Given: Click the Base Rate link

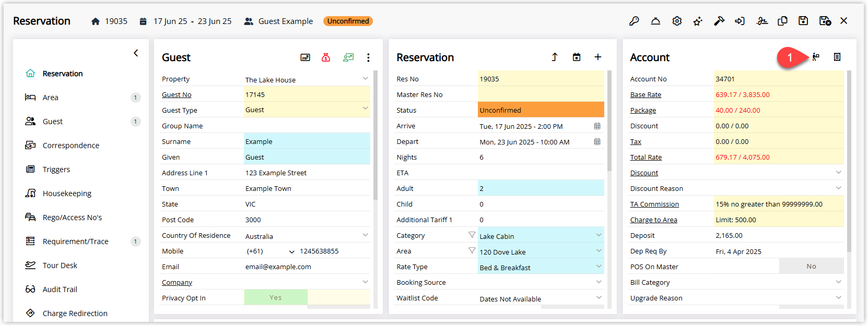Looking at the screenshot, I should click(646, 94).
